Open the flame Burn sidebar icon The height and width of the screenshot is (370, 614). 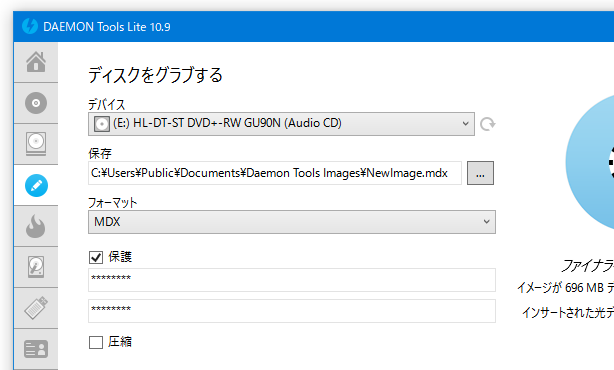pyautogui.click(x=36, y=226)
